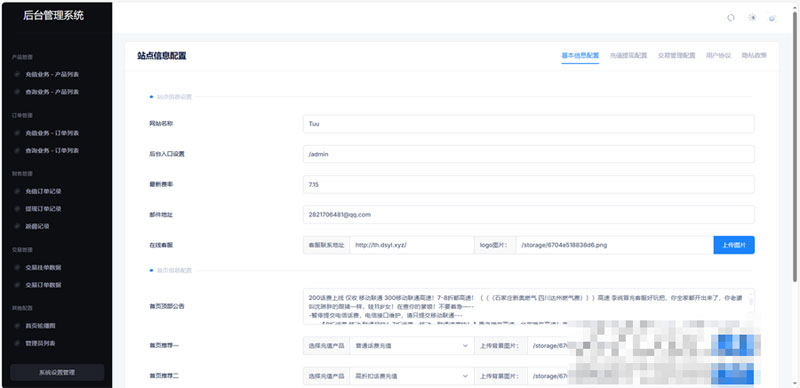Open the 用户协议 tab

coord(718,56)
